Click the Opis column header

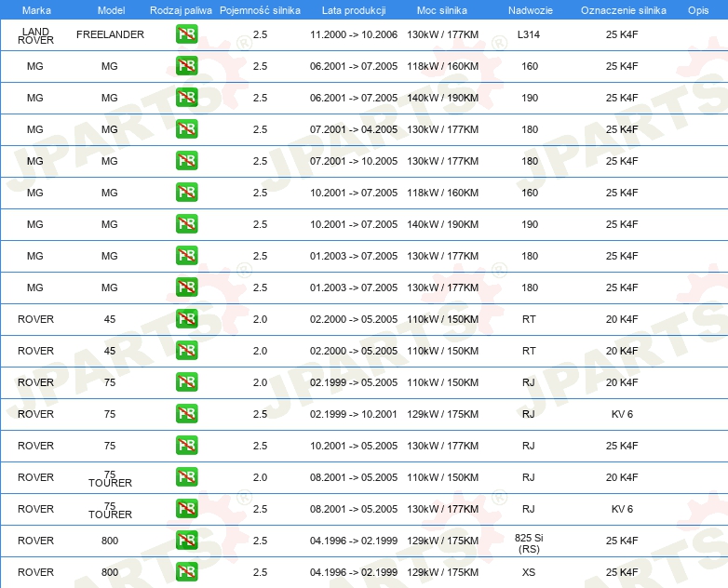(x=698, y=10)
